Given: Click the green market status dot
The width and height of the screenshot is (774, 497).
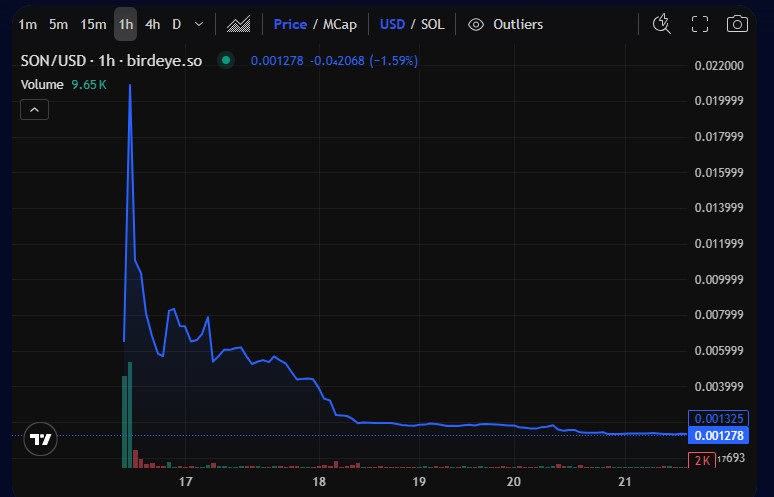Looking at the screenshot, I should [226, 61].
